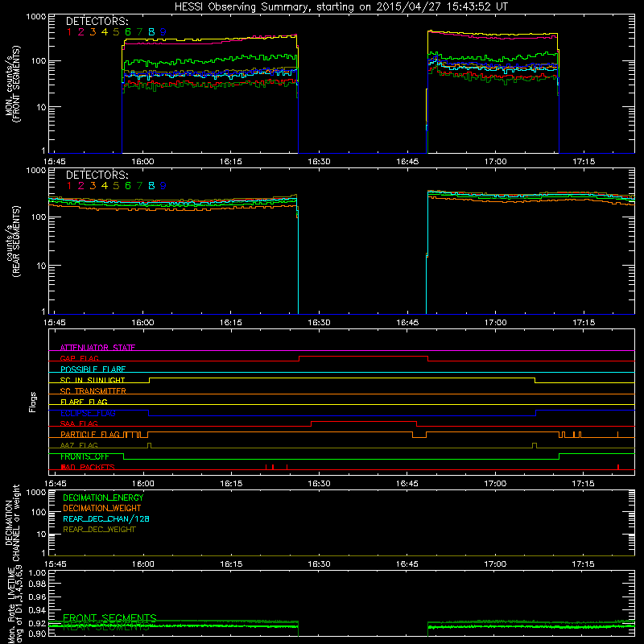This screenshot has height=644, width=644.
Task: Click the REAR_DEC_WEIGHT legend entry
Action: [x=99, y=530]
